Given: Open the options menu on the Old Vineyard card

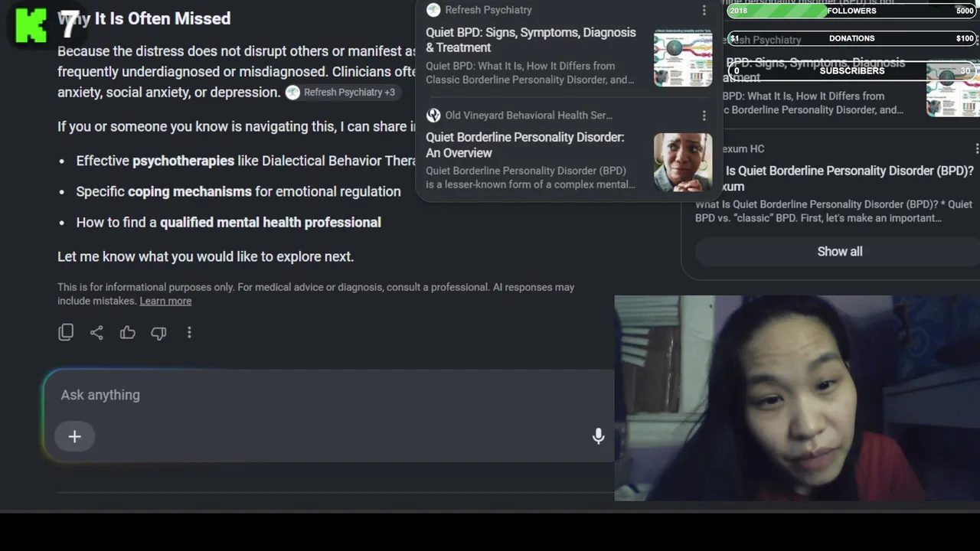Looking at the screenshot, I should pos(704,116).
